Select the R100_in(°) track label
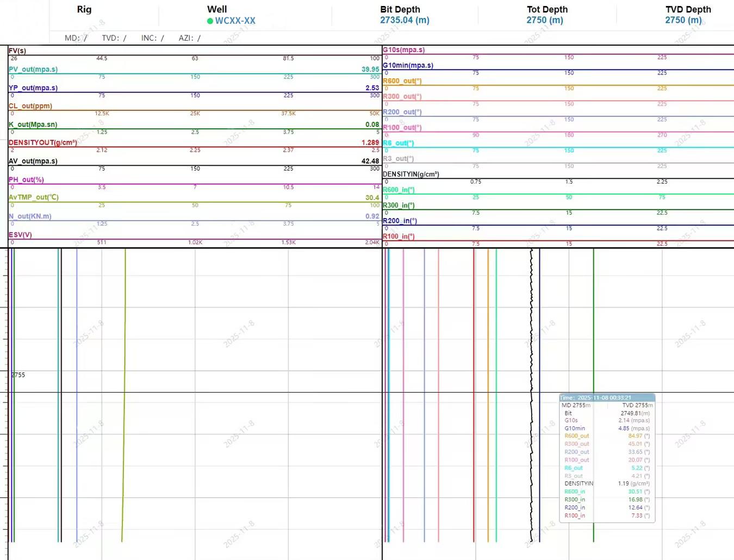734x560 pixels. 399,237
